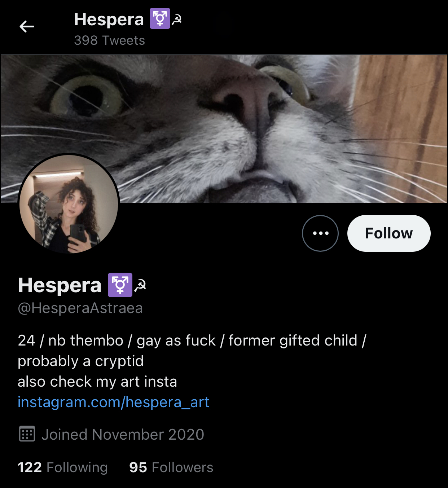Image resolution: width=448 pixels, height=488 pixels.
Task: Click the 'also check my art insta' text
Action: pyautogui.click(x=97, y=382)
